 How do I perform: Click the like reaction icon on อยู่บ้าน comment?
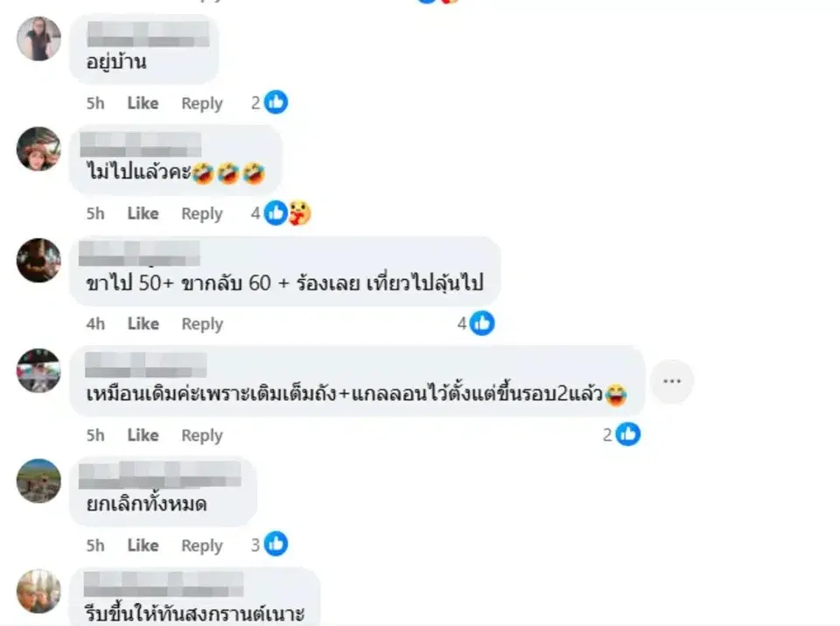[x=276, y=102]
